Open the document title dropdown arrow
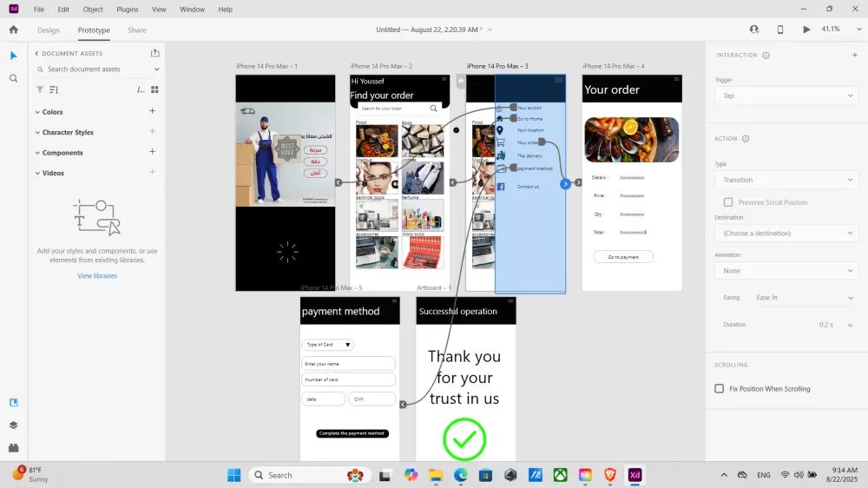Screen dimensions: 868x488 [x=490, y=30]
